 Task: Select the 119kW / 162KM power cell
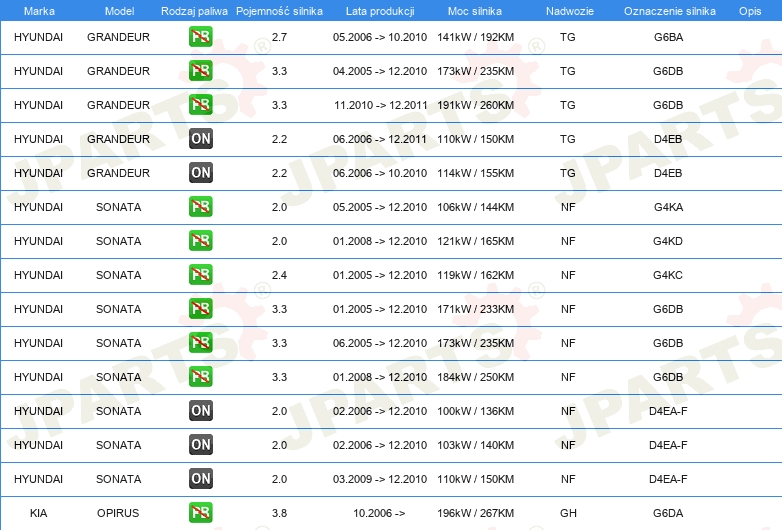tap(475, 275)
